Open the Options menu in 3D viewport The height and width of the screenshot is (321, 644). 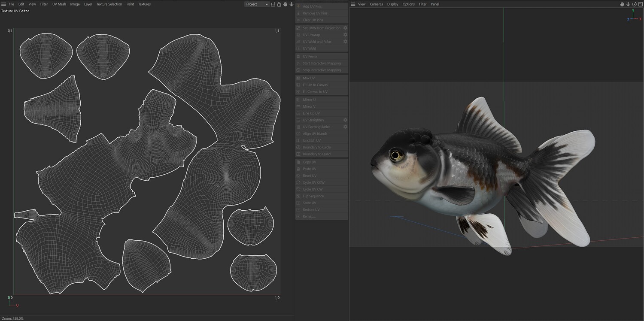[409, 4]
